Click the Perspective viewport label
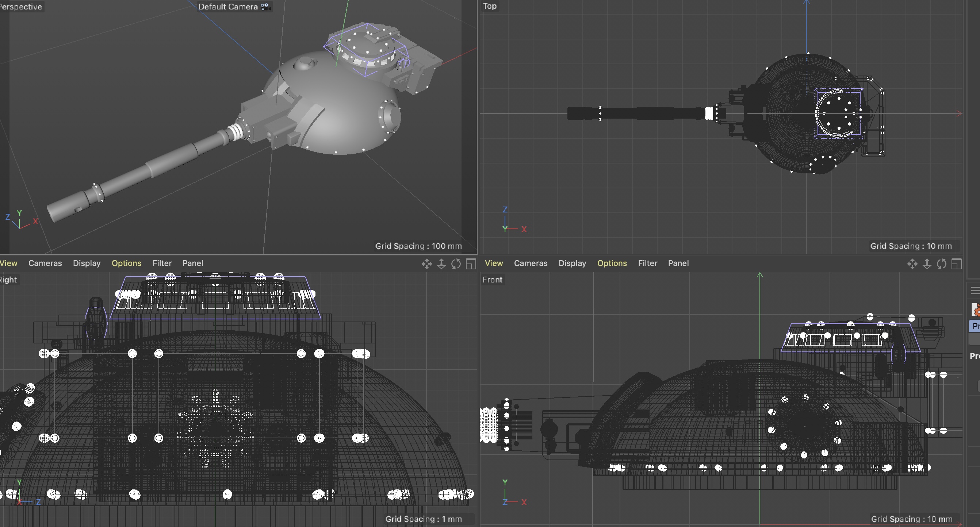 (x=20, y=7)
